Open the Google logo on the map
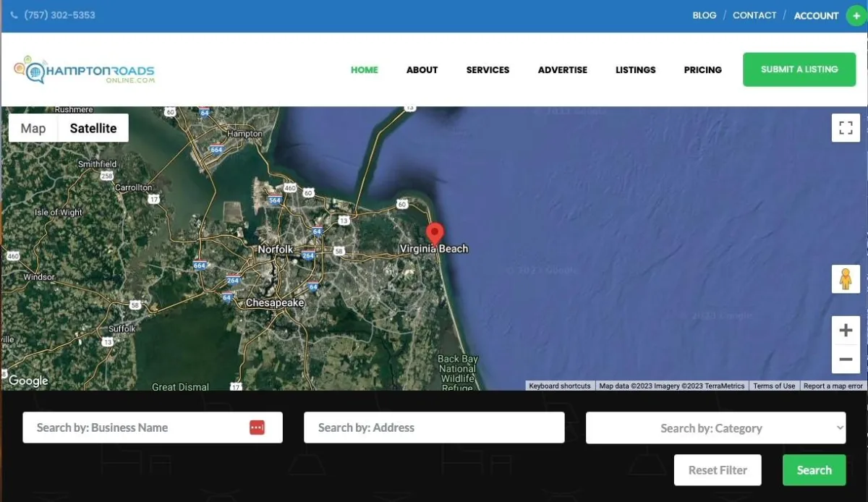 28,381
